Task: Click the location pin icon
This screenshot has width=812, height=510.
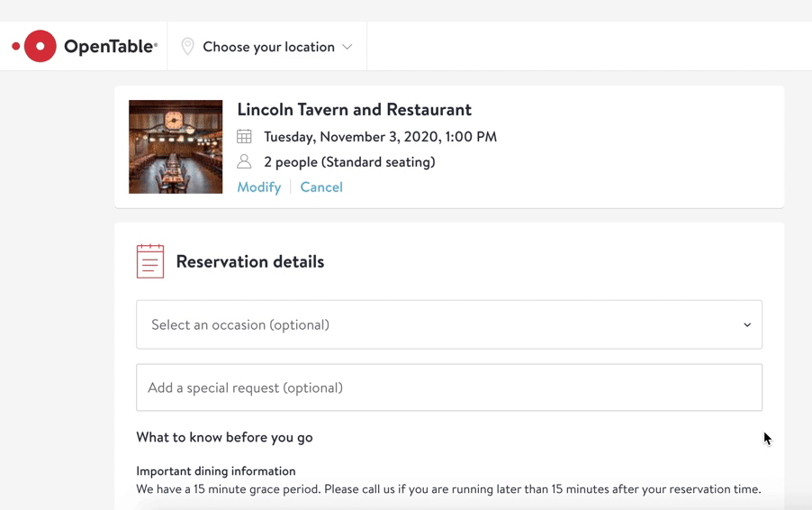Action: [187, 47]
